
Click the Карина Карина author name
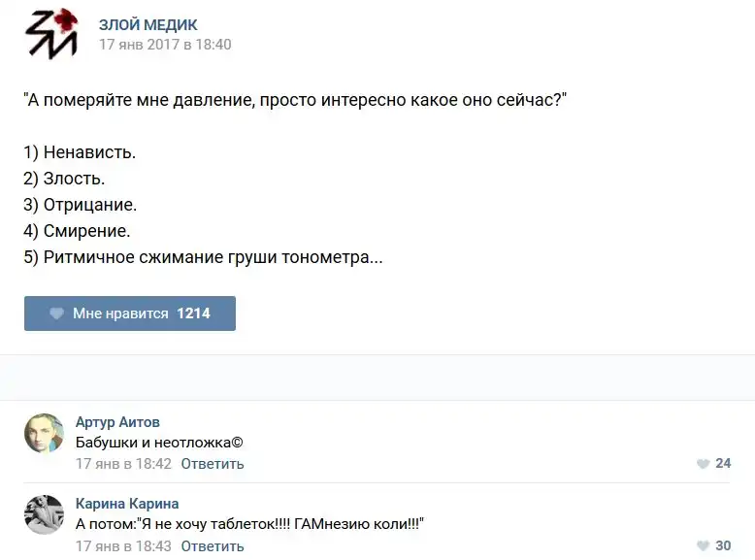point(127,504)
